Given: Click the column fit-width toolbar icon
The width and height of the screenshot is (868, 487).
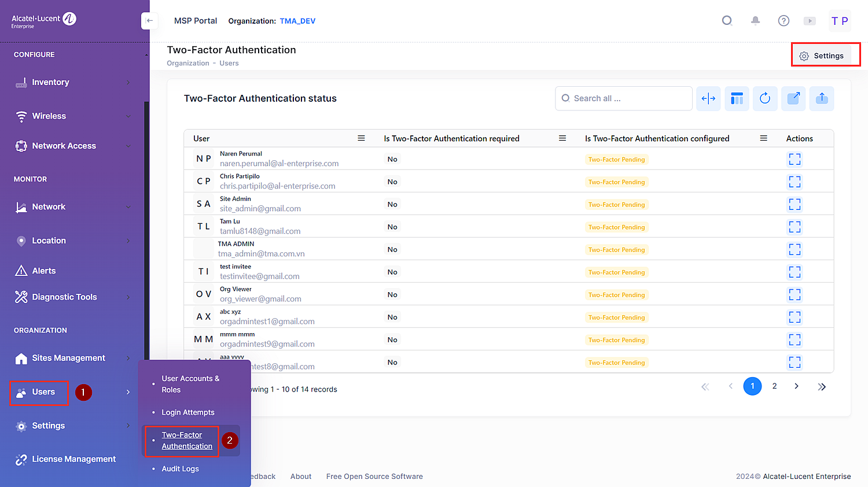Looking at the screenshot, I should 708,98.
